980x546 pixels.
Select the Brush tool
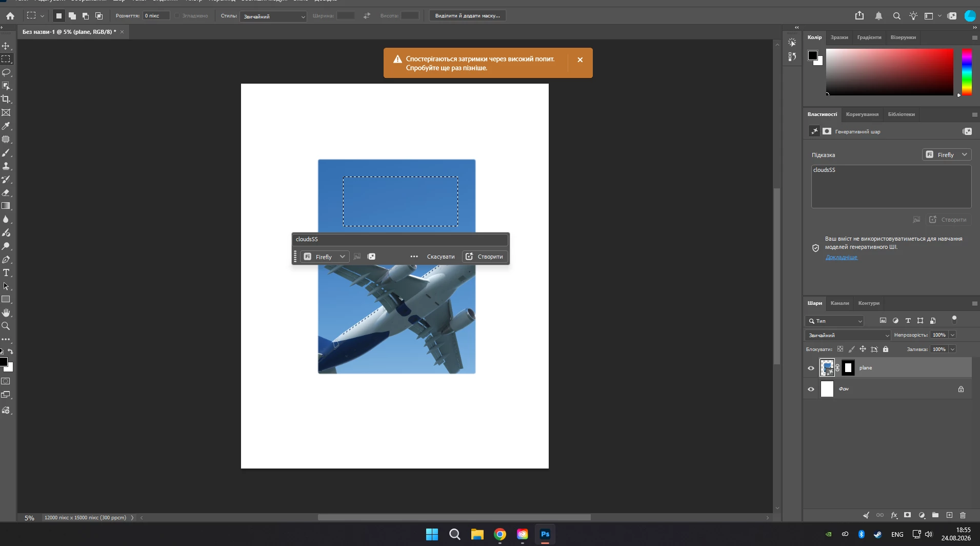[x=6, y=153]
